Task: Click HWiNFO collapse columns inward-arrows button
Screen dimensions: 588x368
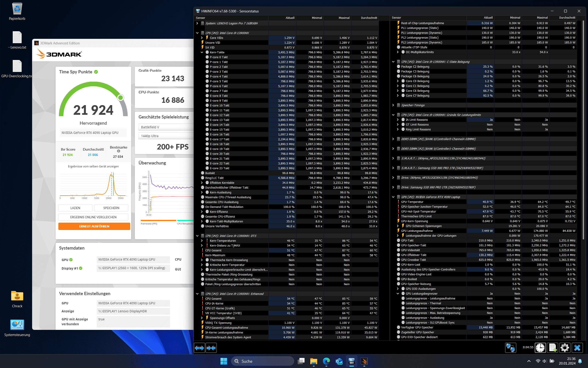Action: 211,348
